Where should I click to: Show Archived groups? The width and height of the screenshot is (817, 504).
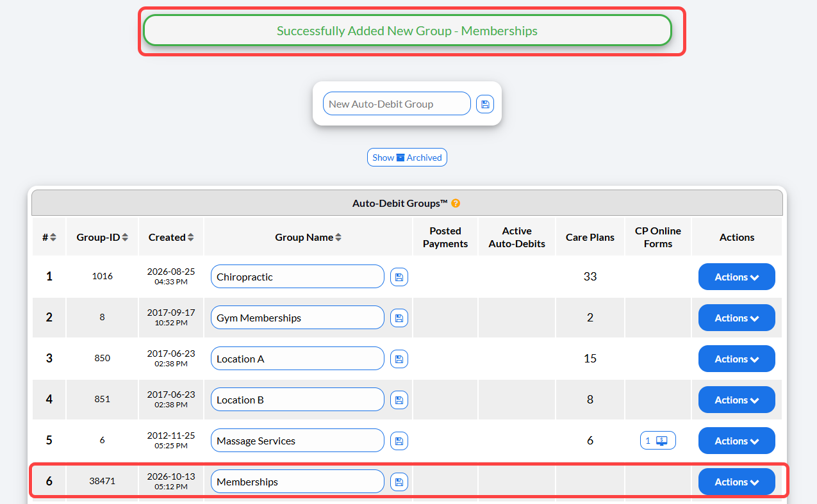(407, 158)
